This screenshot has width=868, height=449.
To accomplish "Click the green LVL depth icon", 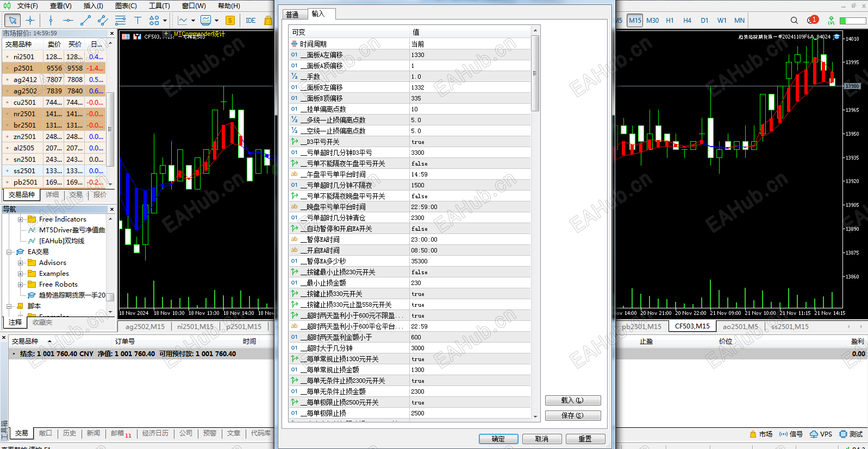I will (x=831, y=21).
